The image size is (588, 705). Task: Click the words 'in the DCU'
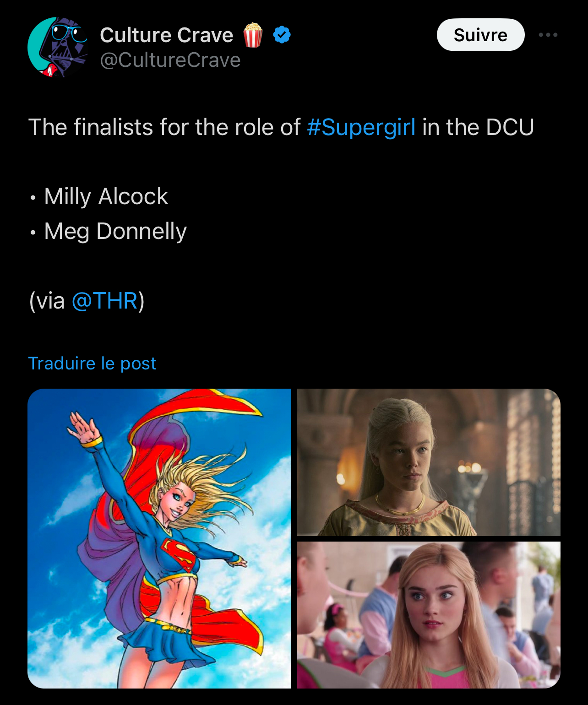point(478,127)
